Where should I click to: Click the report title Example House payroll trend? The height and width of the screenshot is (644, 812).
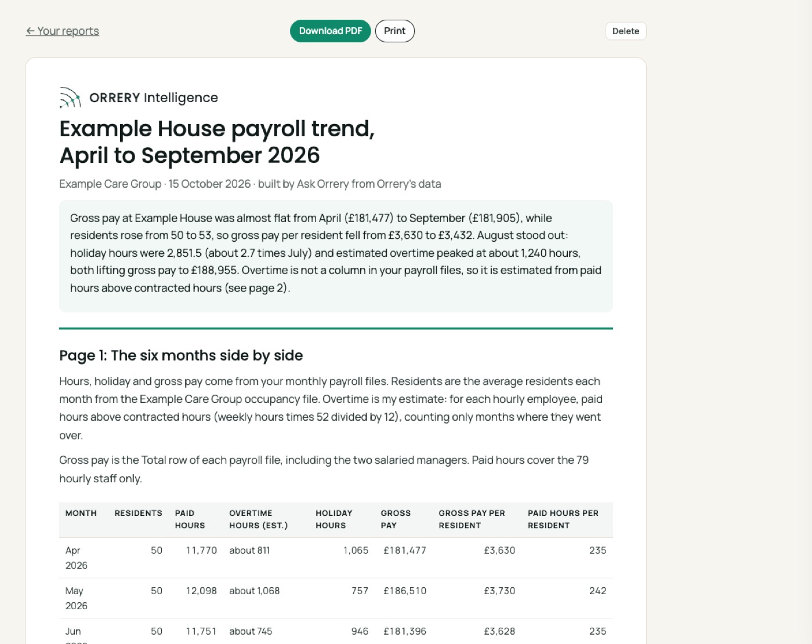pyautogui.click(x=217, y=142)
